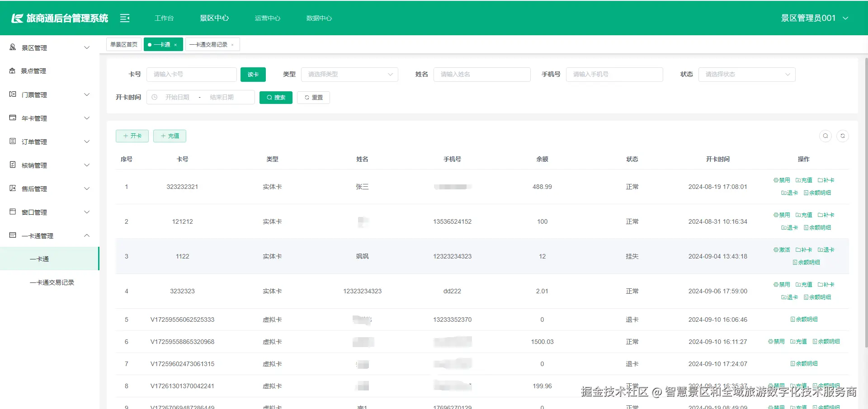Screen dimensions: 868x409
Task: Click the refresh icon above the operation column
Action: pos(843,136)
